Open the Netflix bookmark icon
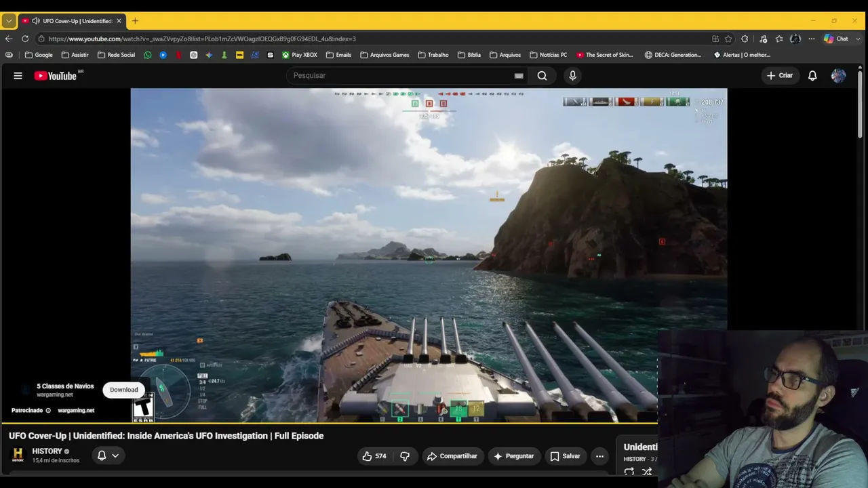This screenshot has width=868, height=488. 178,55
